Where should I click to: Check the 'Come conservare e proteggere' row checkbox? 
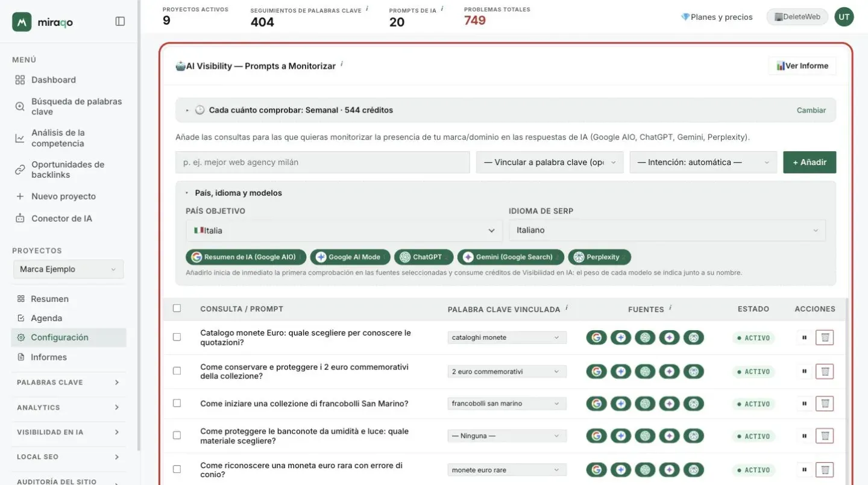[177, 371]
